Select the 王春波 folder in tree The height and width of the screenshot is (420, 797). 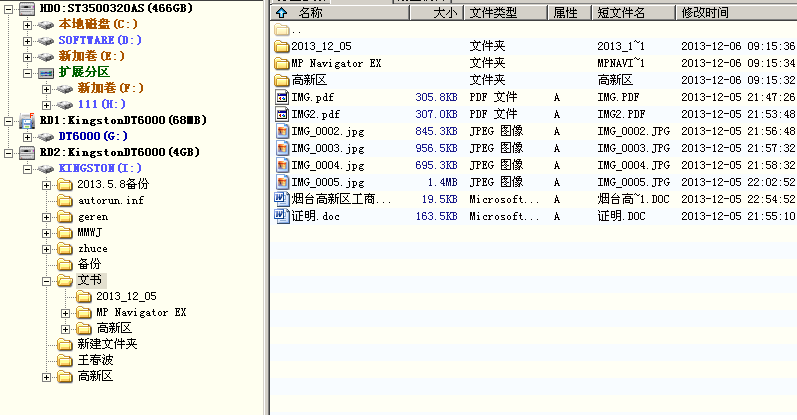tap(96, 360)
